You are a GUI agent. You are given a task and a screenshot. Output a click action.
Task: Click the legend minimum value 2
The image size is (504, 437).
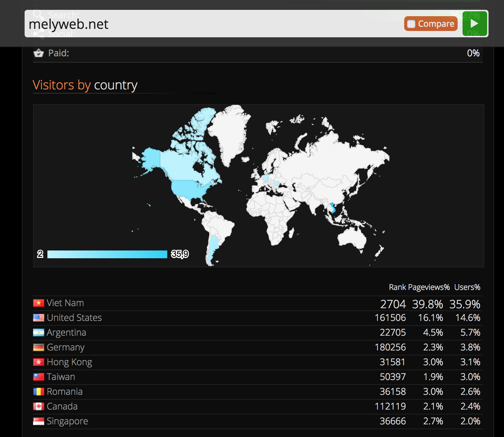[x=40, y=254]
